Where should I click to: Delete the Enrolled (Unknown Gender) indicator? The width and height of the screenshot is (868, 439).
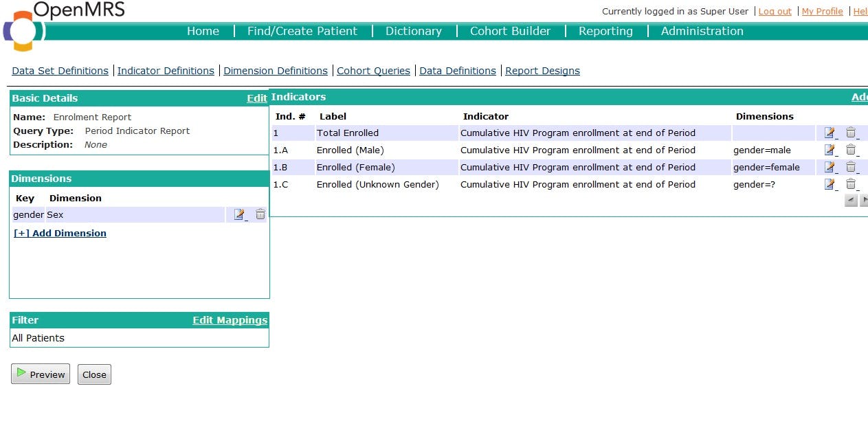pyautogui.click(x=850, y=183)
